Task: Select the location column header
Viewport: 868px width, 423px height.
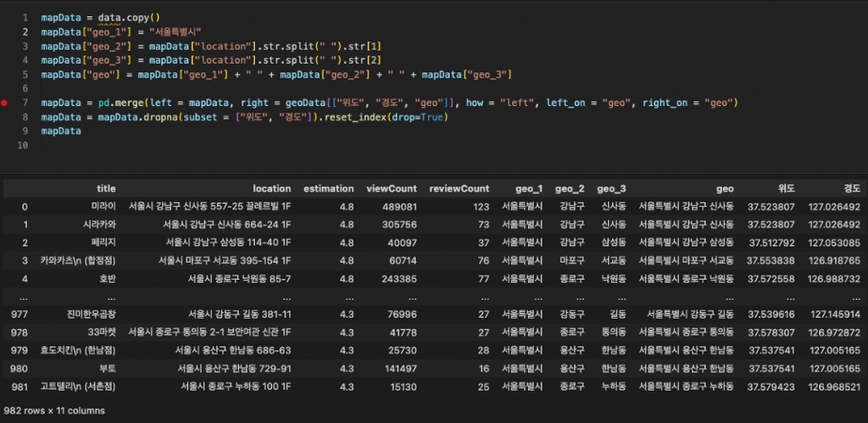Action: (x=272, y=189)
